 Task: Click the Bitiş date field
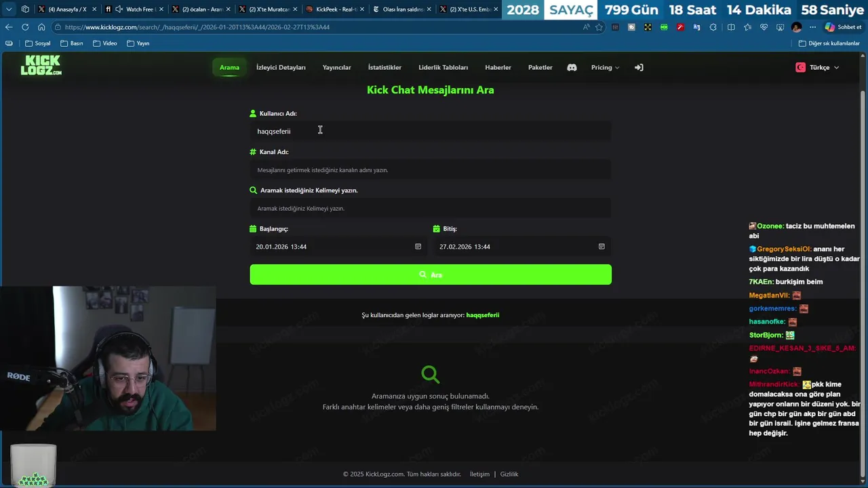522,247
